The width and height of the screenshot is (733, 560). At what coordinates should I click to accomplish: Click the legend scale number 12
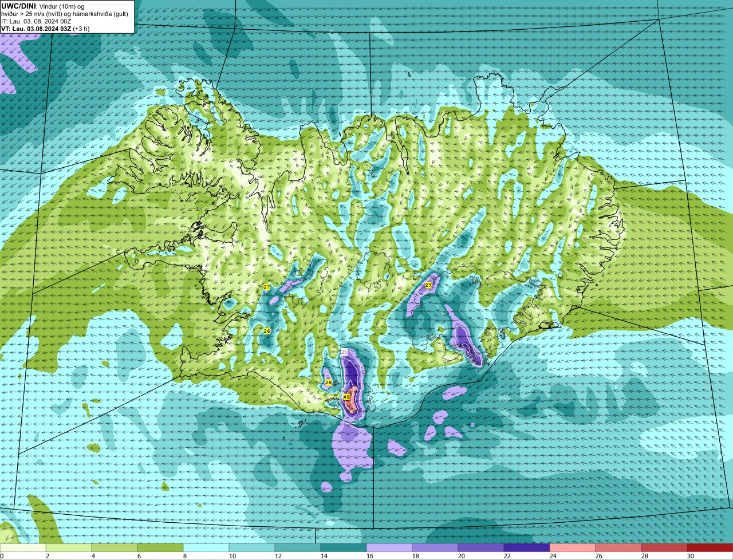(x=278, y=556)
